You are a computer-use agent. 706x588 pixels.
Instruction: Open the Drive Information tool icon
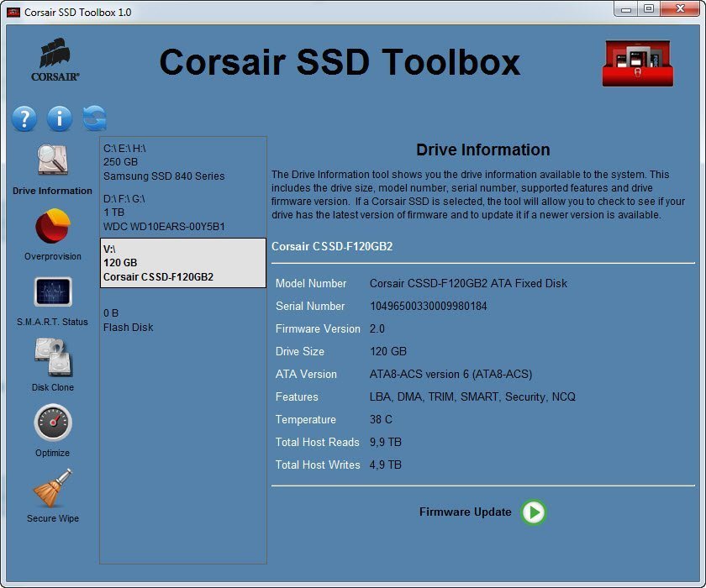(x=52, y=161)
